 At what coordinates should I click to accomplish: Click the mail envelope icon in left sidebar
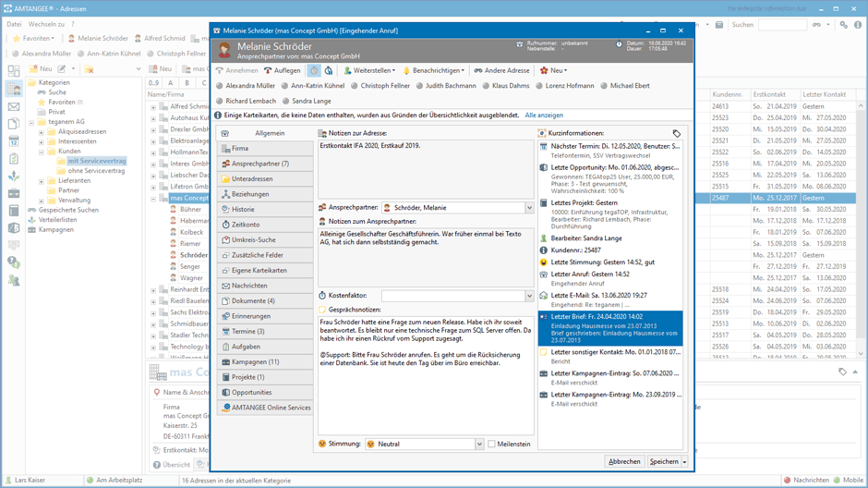[x=14, y=107]
